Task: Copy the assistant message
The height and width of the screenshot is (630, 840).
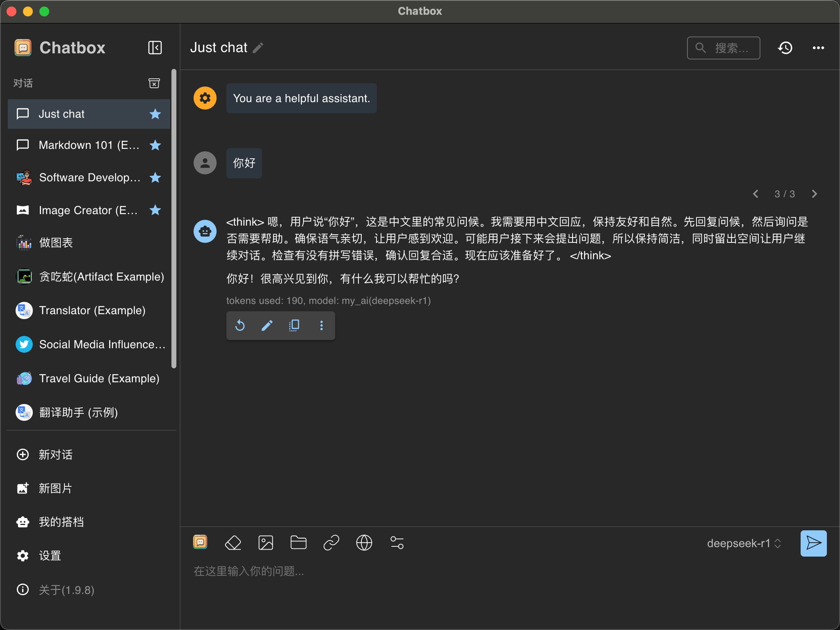Action: tap(294, 326)
